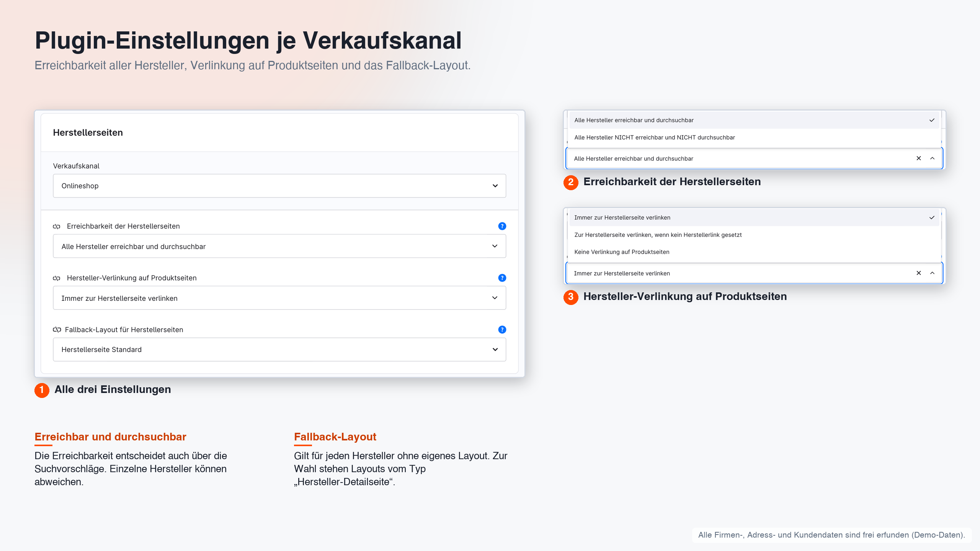Click inheritance link icon beside Fallback-Layout für Herstellerseiten

57,329
